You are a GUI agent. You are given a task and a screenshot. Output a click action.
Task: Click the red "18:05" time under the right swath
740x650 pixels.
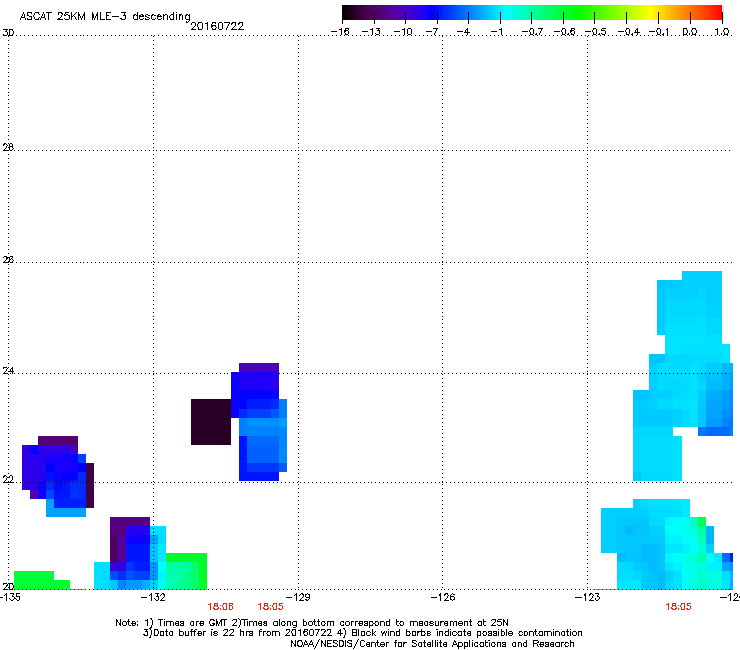tap(678, 607)
